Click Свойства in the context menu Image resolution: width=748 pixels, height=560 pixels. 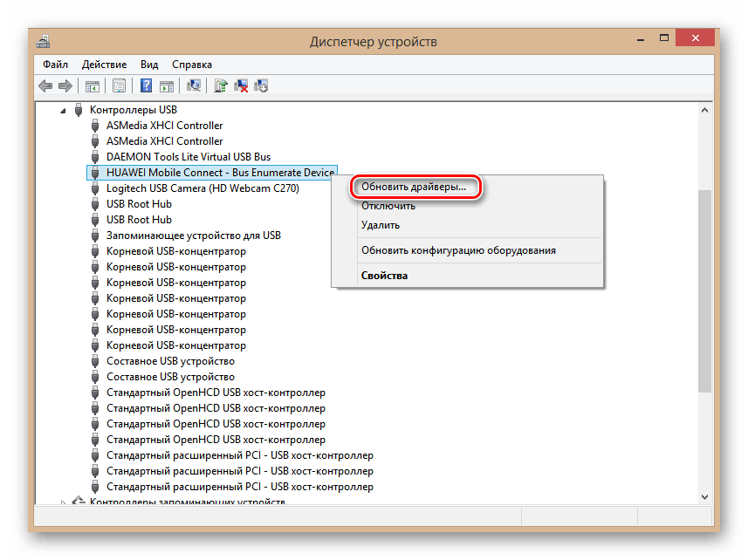(x=384, y=276)
